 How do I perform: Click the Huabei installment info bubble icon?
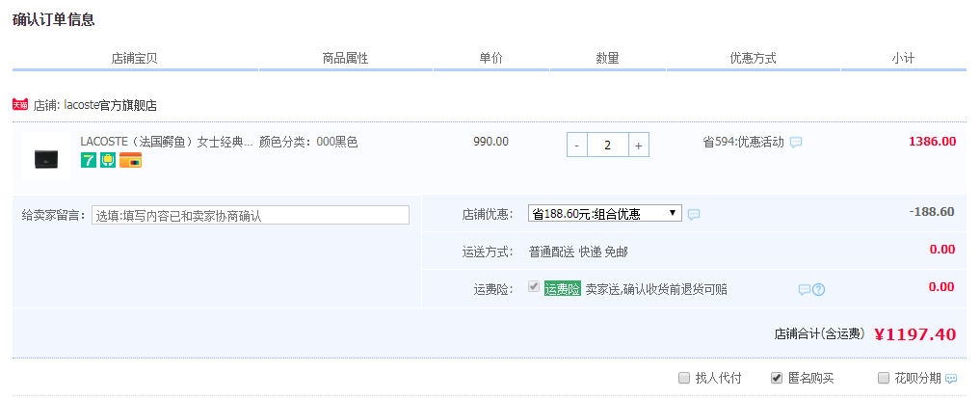pos(951,379)
